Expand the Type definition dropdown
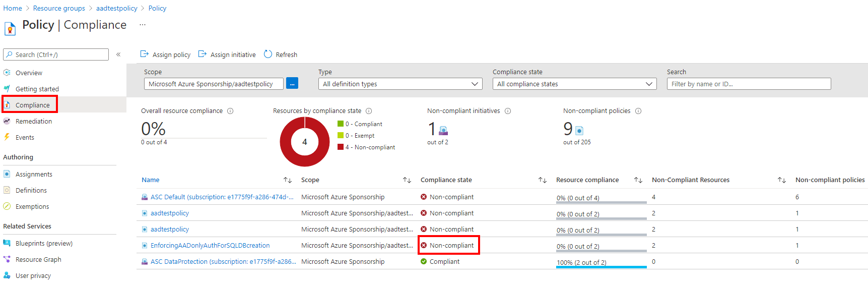 click(x=400, y=84)
